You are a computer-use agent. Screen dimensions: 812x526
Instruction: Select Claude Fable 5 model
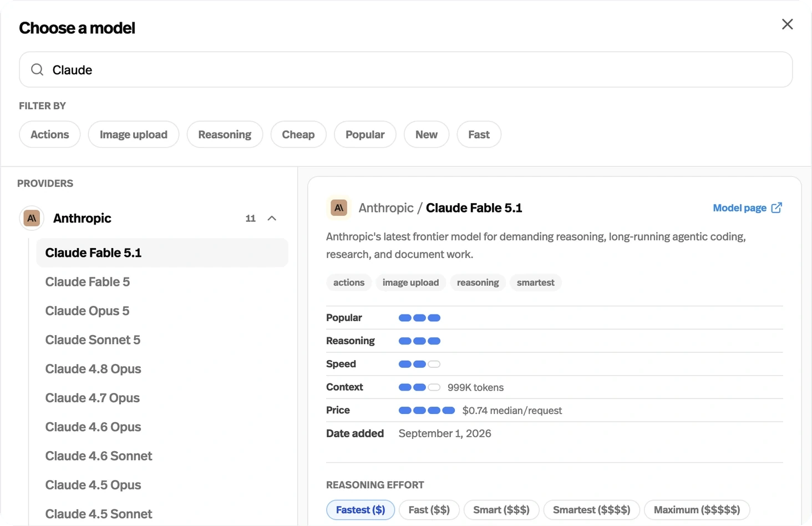(x=163, y=282)
